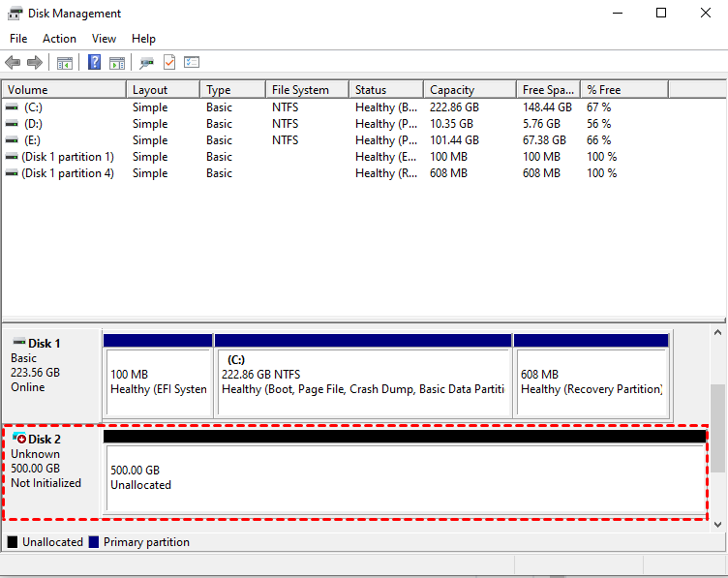Open the Help question-mark toolbar icon
The height and width of the screenshot is (578, 728).
(94, 62)
